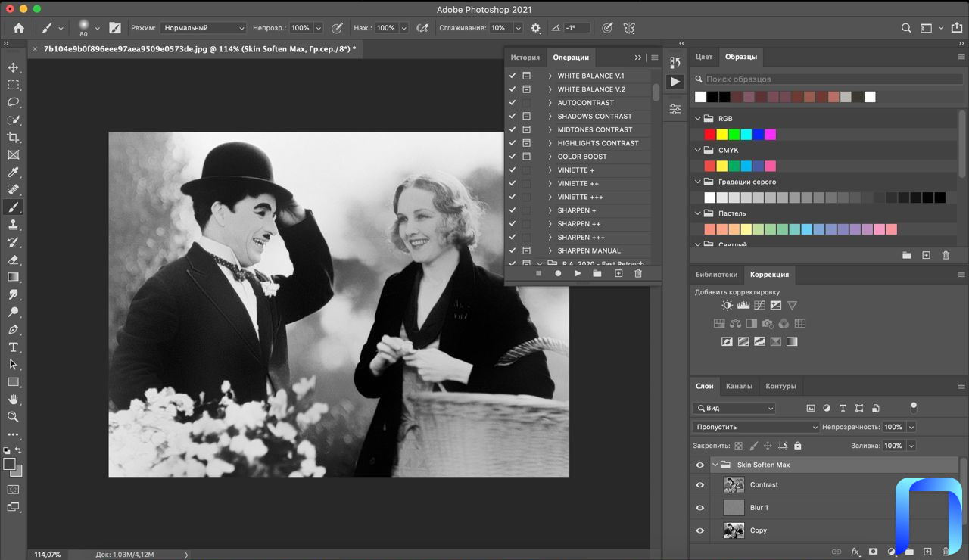The image size is (969, 560).
Task: Open the brush blending mode dropdown
Action: click(202, 28)
